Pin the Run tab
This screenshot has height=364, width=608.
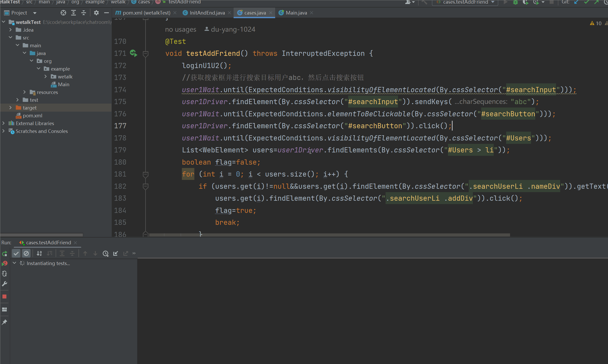[x=4, y=322]
